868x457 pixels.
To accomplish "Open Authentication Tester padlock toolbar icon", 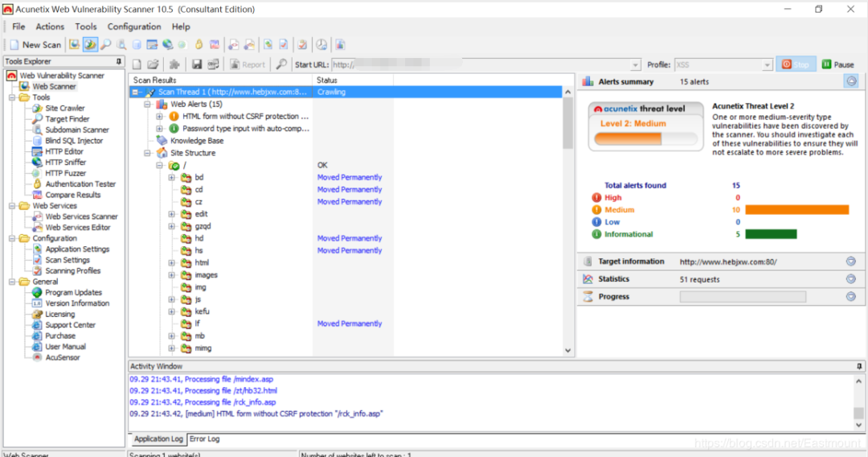I will coord(199,45).
